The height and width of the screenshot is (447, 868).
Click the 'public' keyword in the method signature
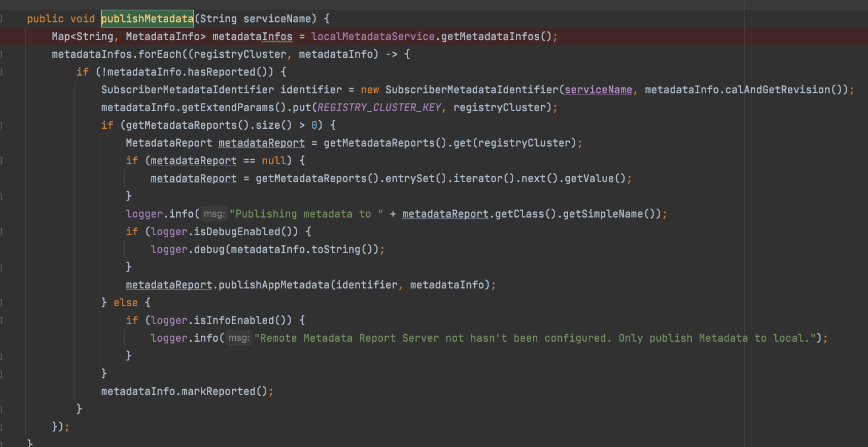tap(46, 18)
